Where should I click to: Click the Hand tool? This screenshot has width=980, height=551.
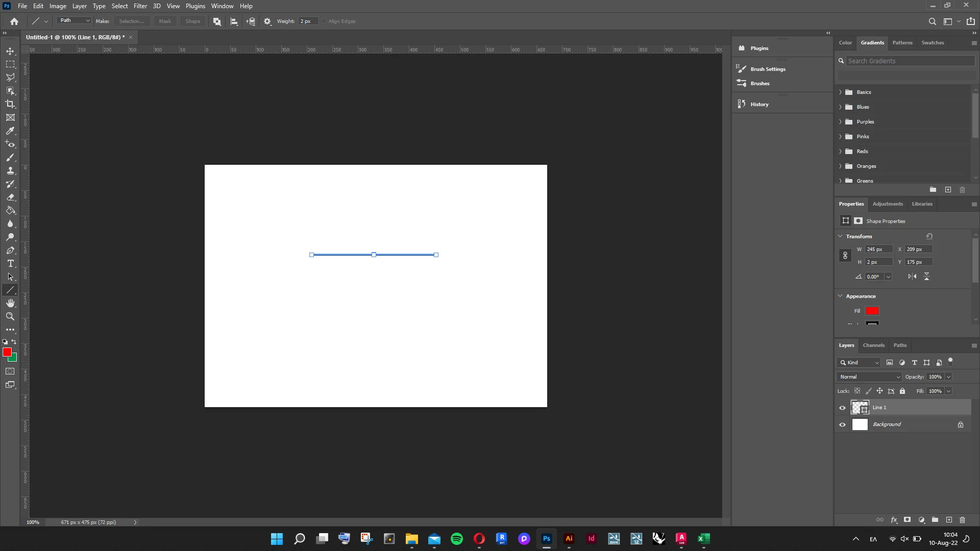[10, 304]
